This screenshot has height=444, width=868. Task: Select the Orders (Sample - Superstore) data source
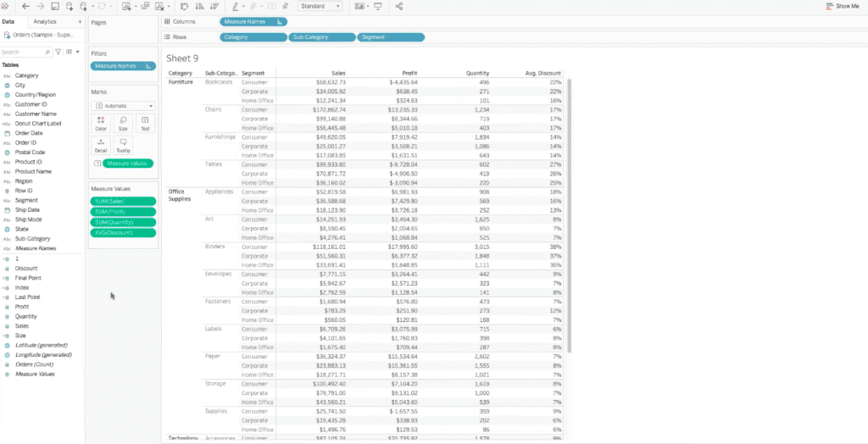pyautogui.click(x=39, y=35)
